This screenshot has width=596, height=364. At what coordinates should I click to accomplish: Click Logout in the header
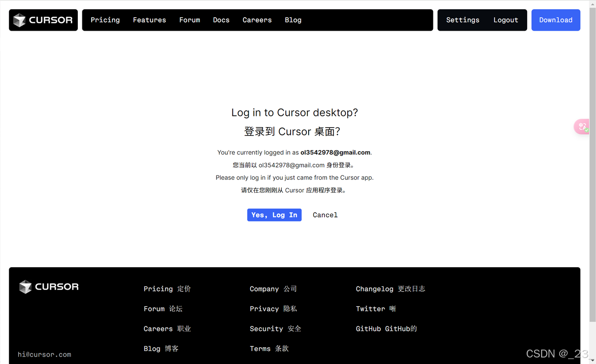click(506, 20)
